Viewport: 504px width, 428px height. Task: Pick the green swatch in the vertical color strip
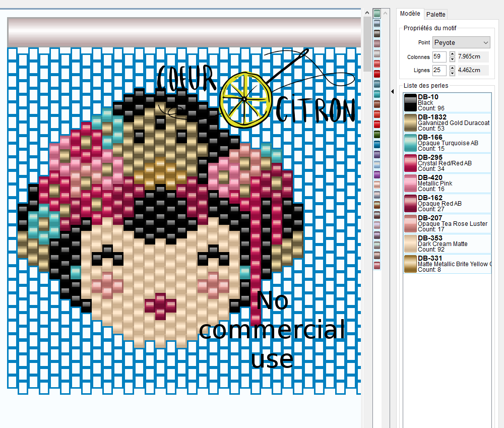pyautogui.click(x=376, y=135)
